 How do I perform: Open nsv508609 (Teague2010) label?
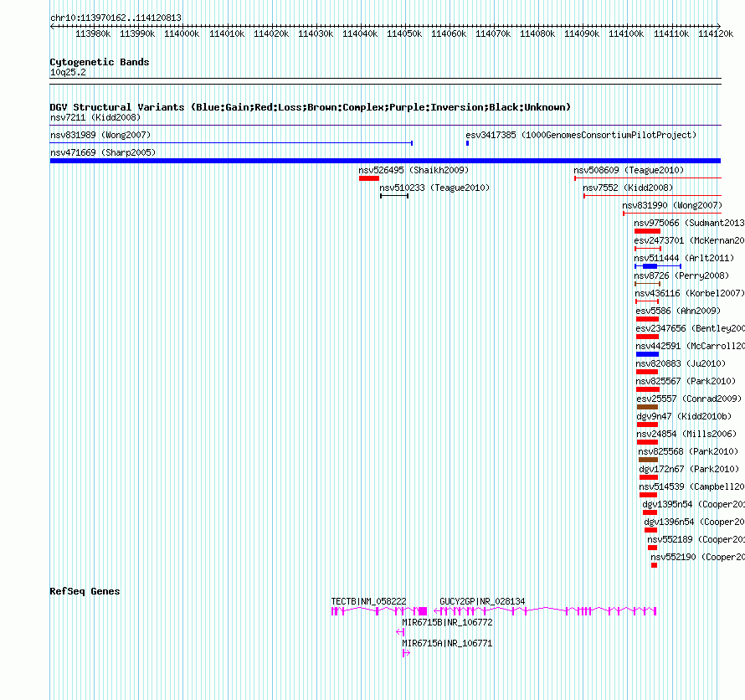tap(628, 170)
